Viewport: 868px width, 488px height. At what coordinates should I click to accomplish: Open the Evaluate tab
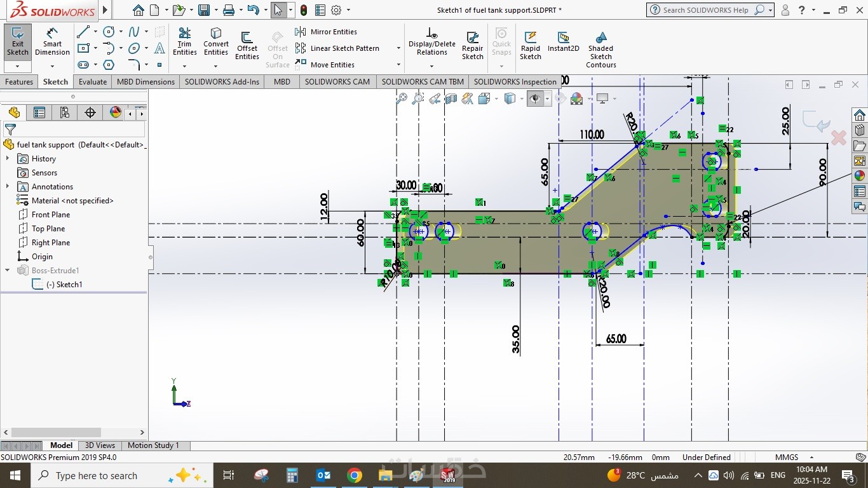click(93, 82)
